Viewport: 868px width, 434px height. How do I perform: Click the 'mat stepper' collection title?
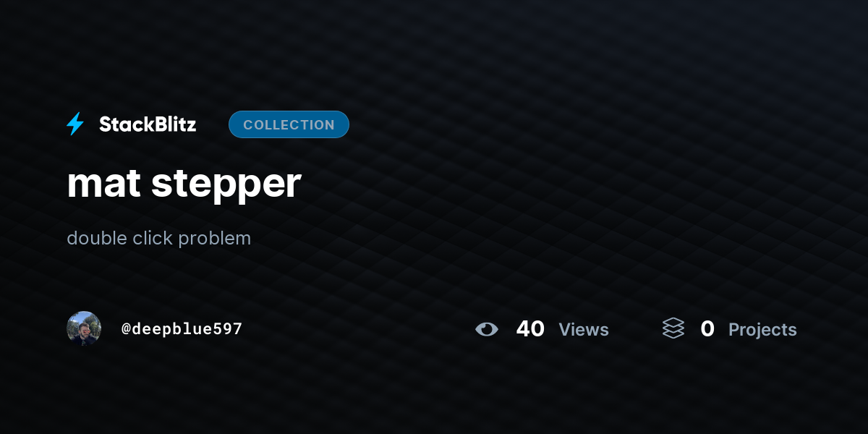tap(184, 184)
